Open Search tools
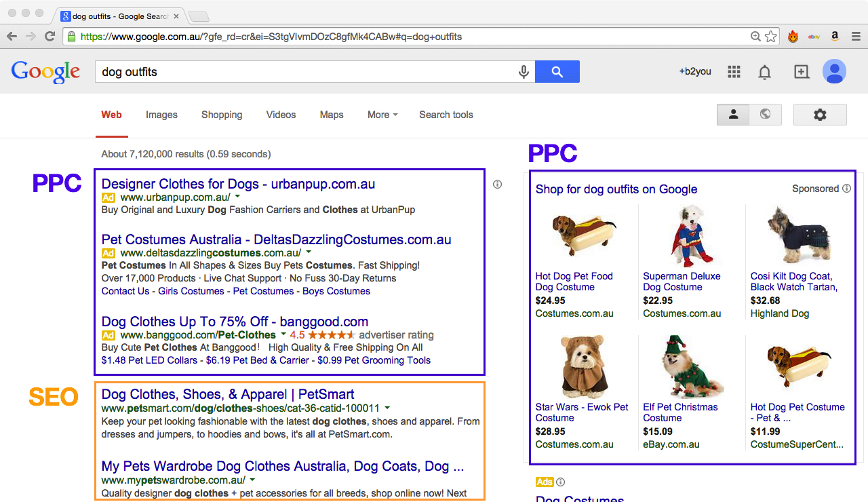 coord(446,115)
